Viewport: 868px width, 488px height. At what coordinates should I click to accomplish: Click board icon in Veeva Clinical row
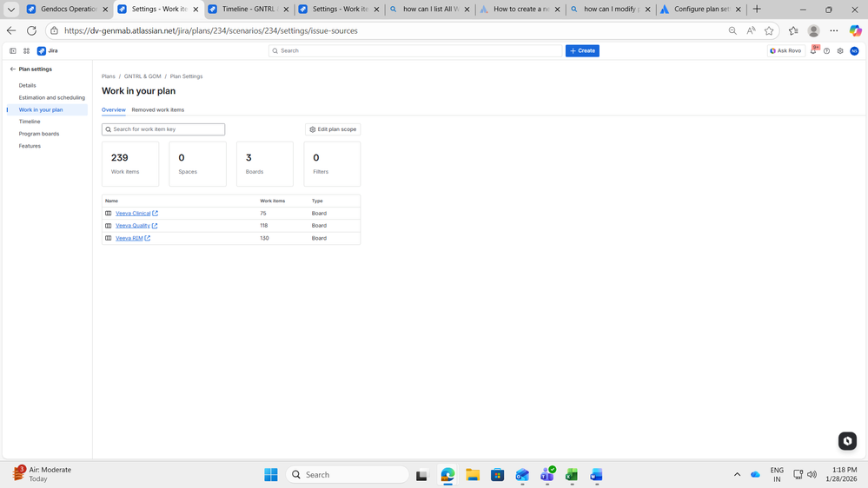(109, 214)
